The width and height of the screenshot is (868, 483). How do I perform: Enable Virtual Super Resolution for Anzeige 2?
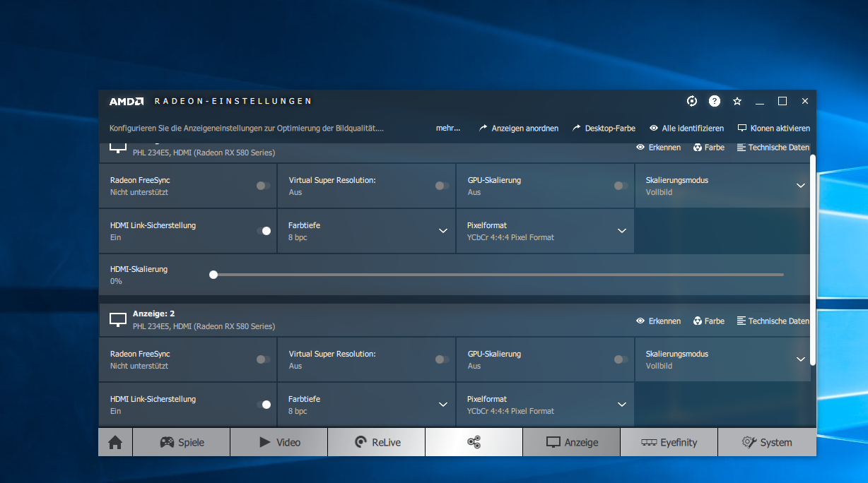[x=442, y=359]
